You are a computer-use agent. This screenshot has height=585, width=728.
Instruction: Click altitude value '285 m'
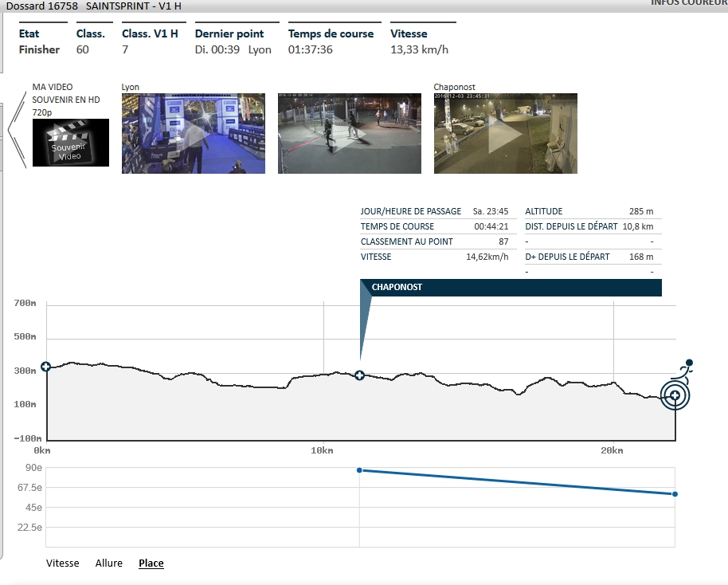tap(641, 211)
